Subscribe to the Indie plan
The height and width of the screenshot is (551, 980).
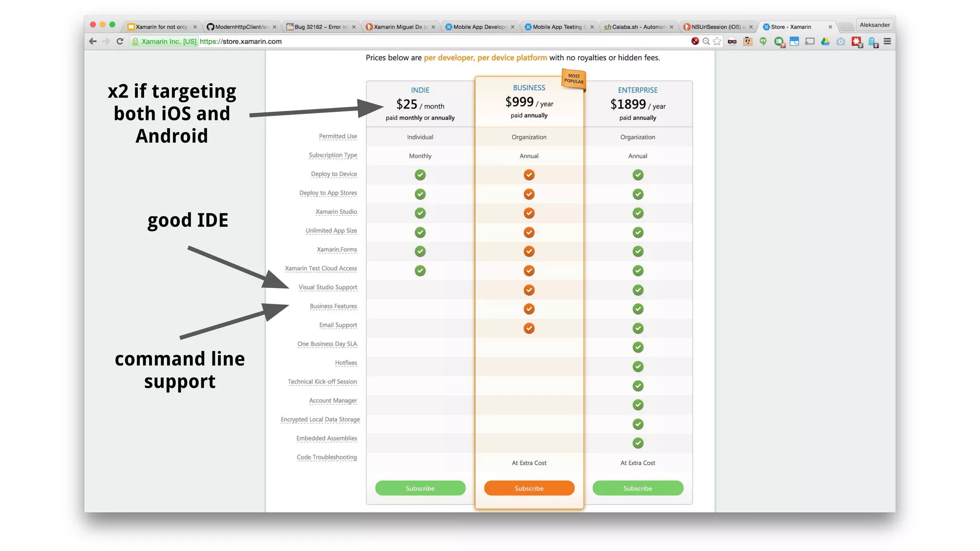pyautogui.click(x=420, y=488)
